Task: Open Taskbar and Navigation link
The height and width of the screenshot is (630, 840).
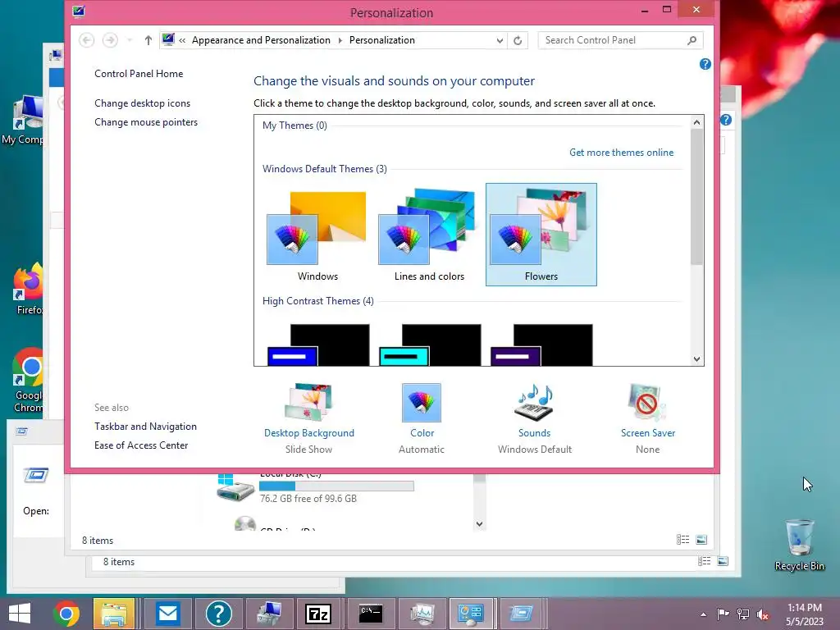Action: click(x=145, y=427)
